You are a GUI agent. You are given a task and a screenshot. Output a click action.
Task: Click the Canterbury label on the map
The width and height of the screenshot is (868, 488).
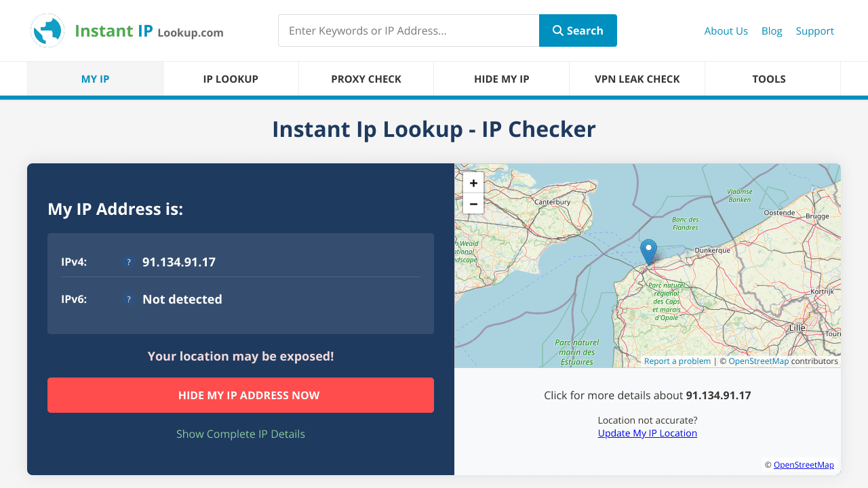[x=553, y=202]
